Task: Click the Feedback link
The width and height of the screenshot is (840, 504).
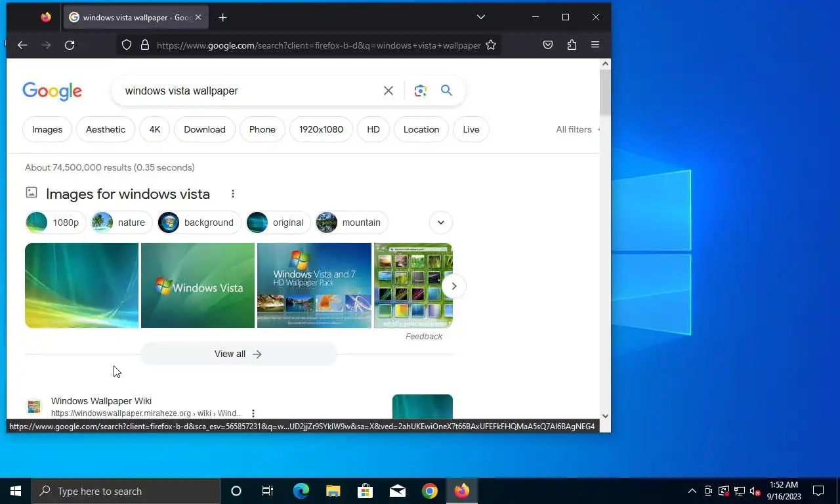Action: (424, 336)
